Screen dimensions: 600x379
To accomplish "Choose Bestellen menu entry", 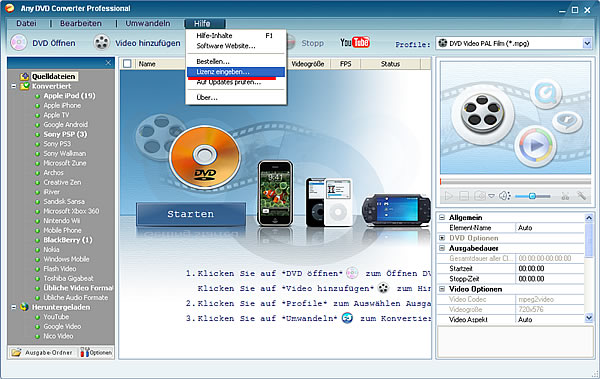I will [x=236, y=61].
